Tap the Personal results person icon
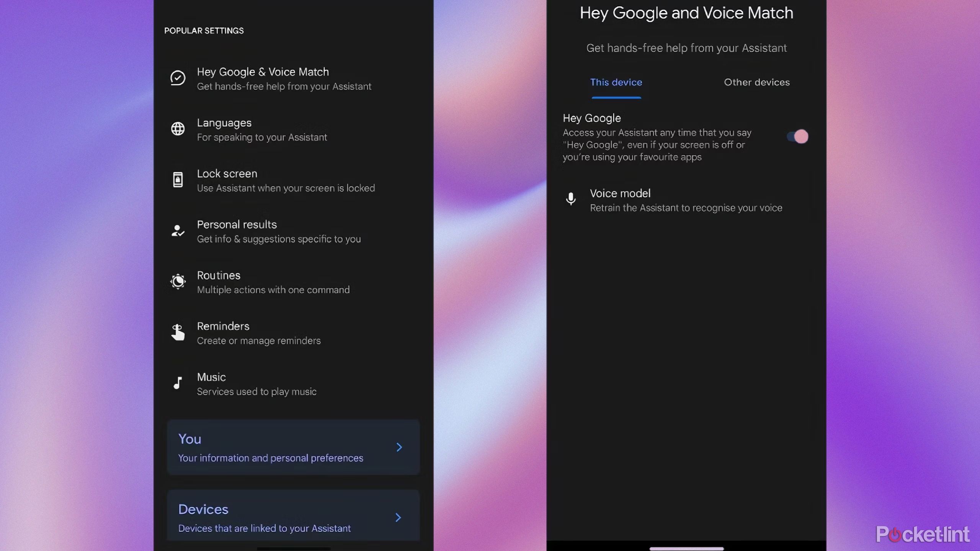The width and height of the screenshot is (980, 551). tap(178, 231)
